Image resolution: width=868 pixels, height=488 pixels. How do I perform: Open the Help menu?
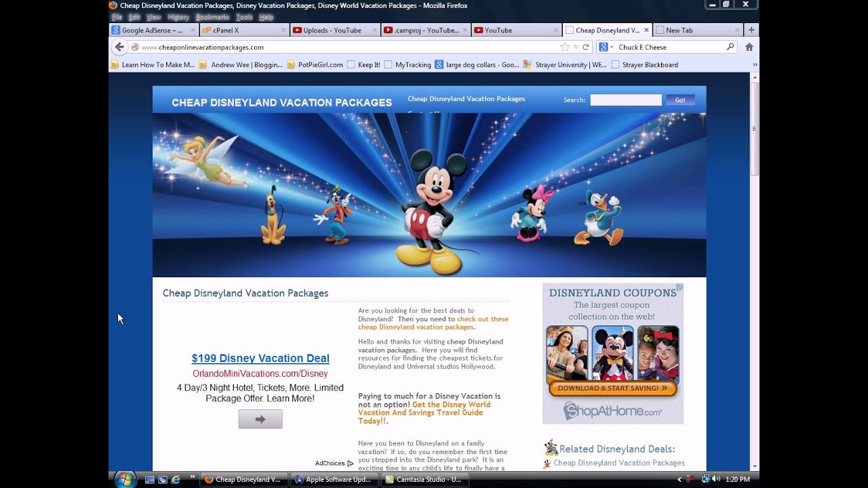[x=266, y=17]
